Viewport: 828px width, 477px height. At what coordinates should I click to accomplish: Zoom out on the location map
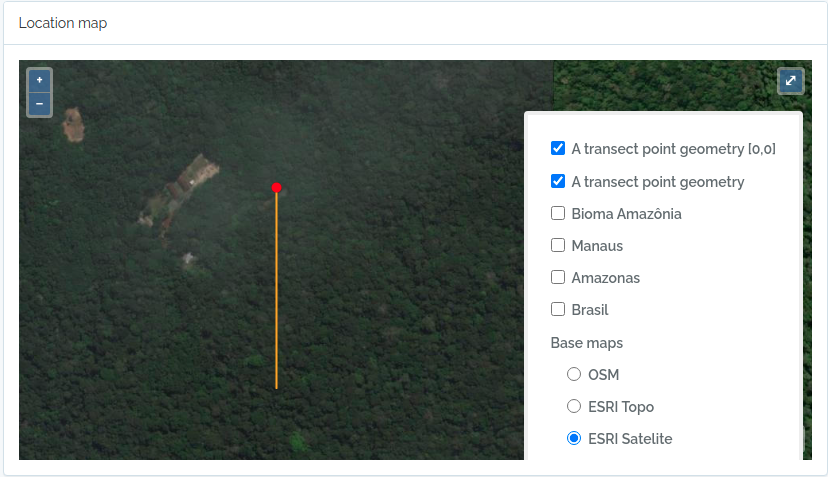click(40, 103)
